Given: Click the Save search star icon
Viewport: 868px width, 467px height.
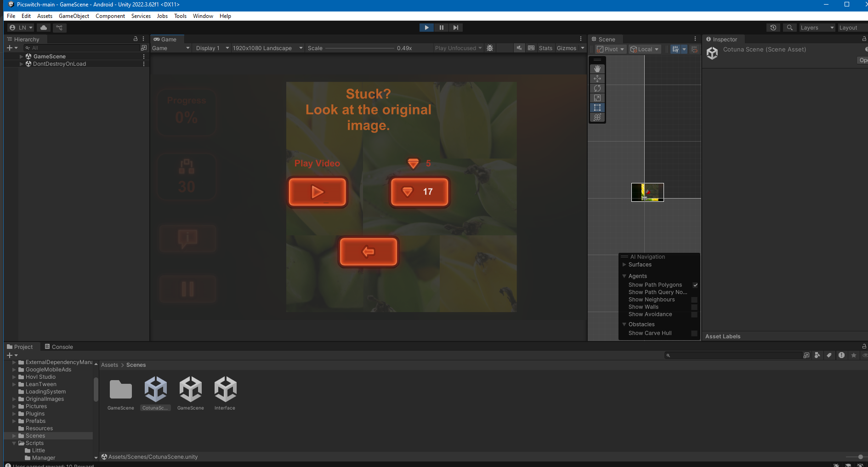Looking at the screenshot, I should [x=854, y=355].
